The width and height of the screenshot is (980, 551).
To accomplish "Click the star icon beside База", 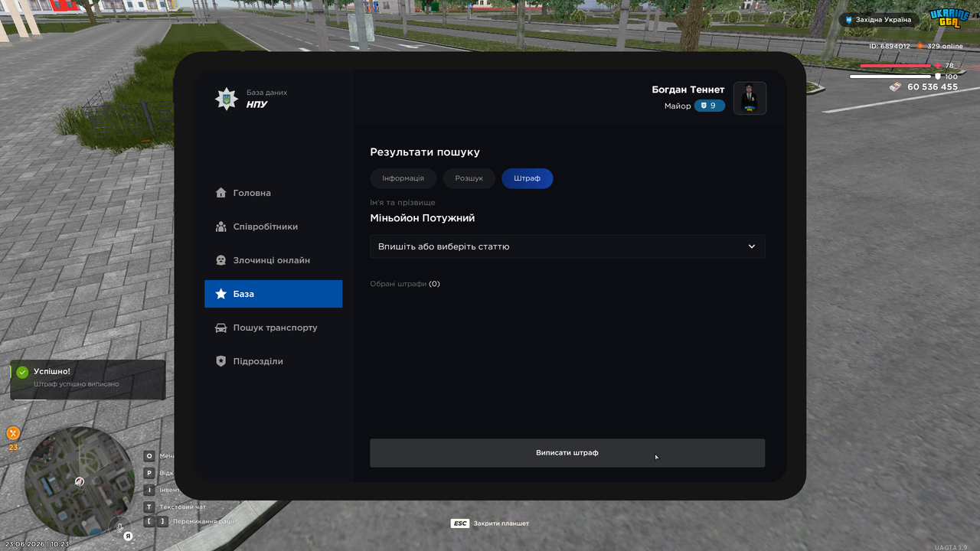I will point(220,294).
